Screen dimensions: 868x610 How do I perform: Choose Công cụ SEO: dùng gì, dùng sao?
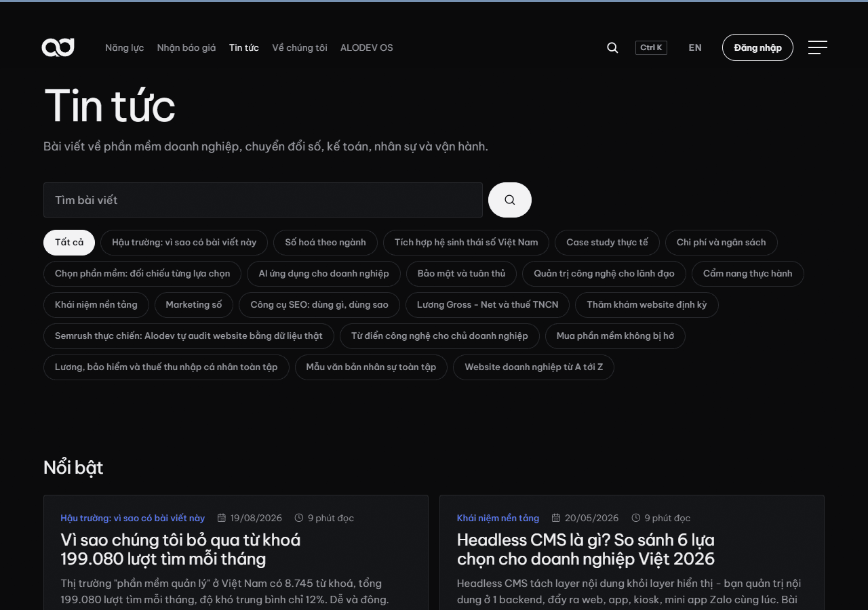click(x=319, y=305)
